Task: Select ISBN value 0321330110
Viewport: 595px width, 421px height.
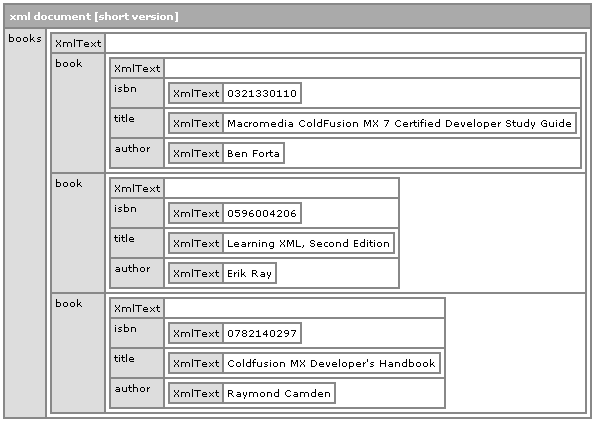Action: [262, 93]
